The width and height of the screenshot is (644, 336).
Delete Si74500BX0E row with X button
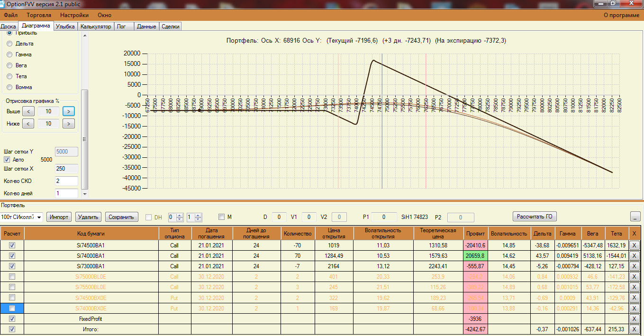point(635,298)
